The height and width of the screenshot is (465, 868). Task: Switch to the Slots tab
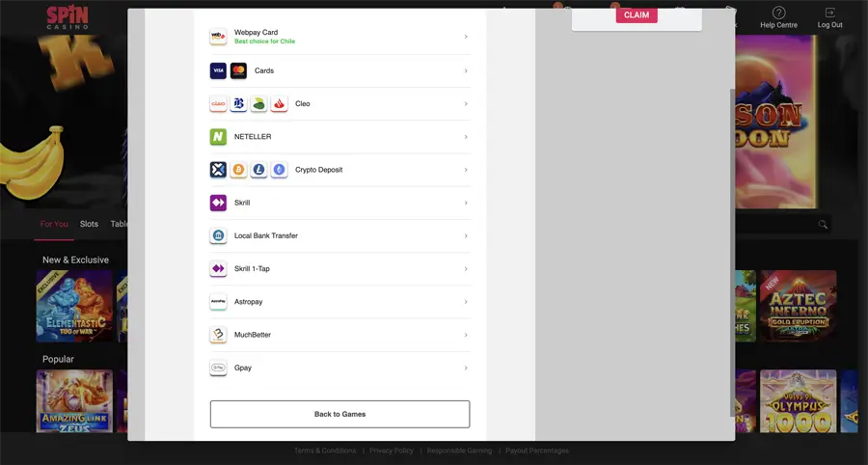click(x=89, y=224)
